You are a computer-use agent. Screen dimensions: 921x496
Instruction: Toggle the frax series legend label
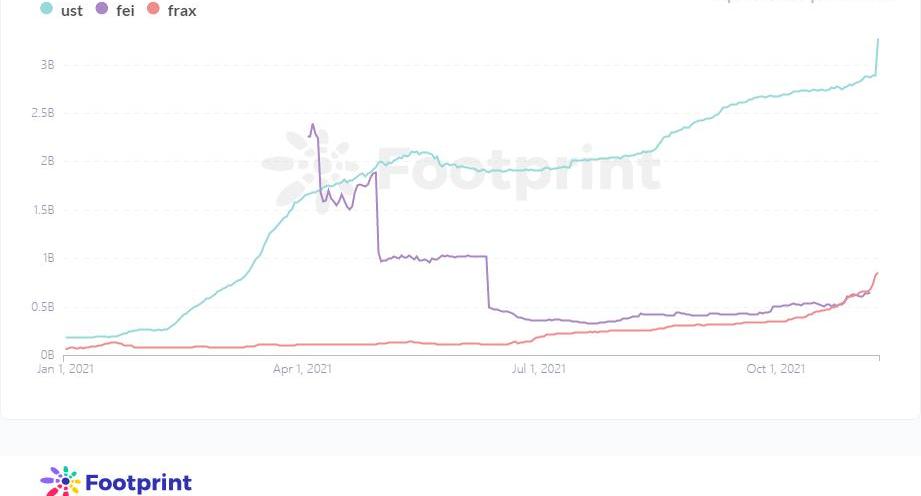click(x=182, y=11)
